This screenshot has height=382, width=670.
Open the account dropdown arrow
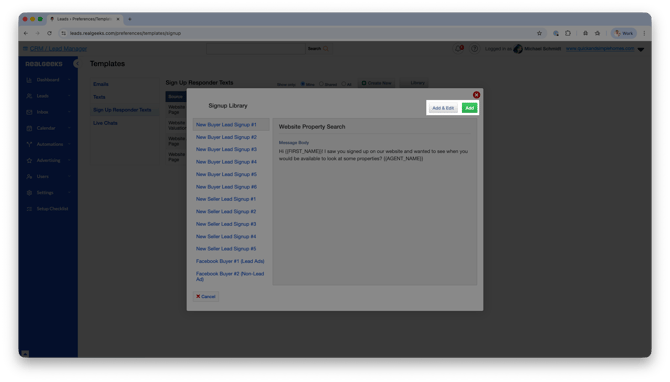[x=641, y=50]
